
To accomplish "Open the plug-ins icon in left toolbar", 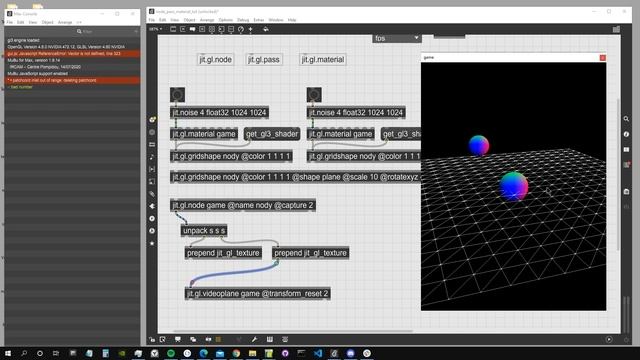I will pyautogui.click(x=152, y=206).
